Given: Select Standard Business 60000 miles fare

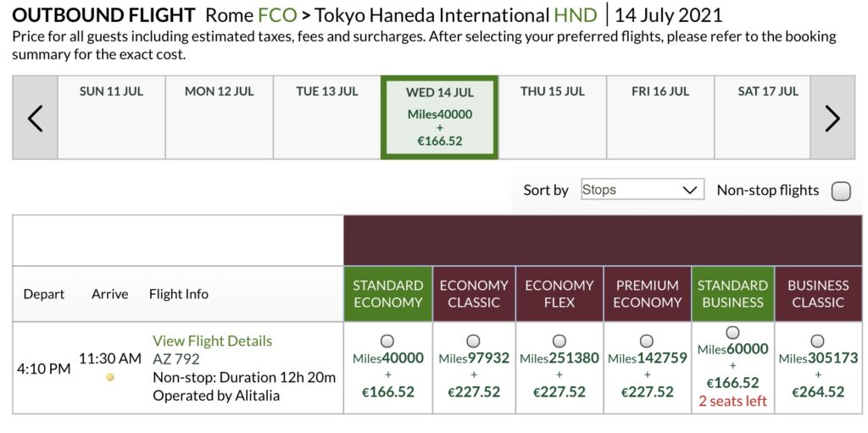Looking at the screenshot, I should pos(732,332).
